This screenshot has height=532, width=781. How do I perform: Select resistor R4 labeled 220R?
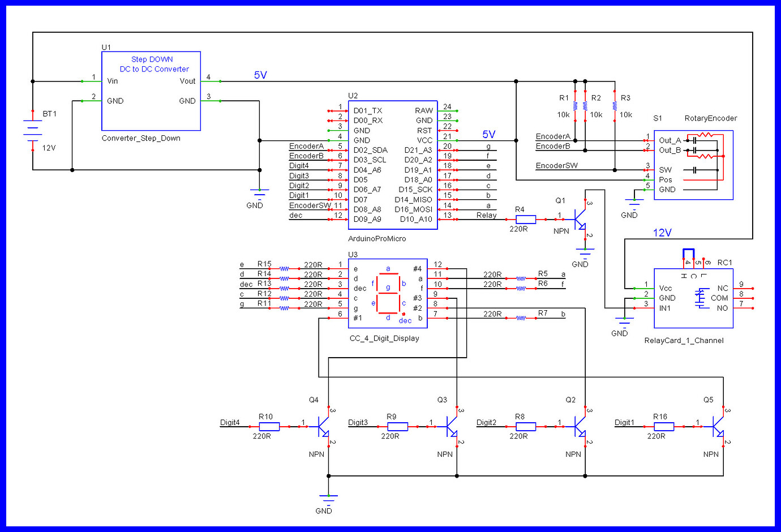click(525, 220)
